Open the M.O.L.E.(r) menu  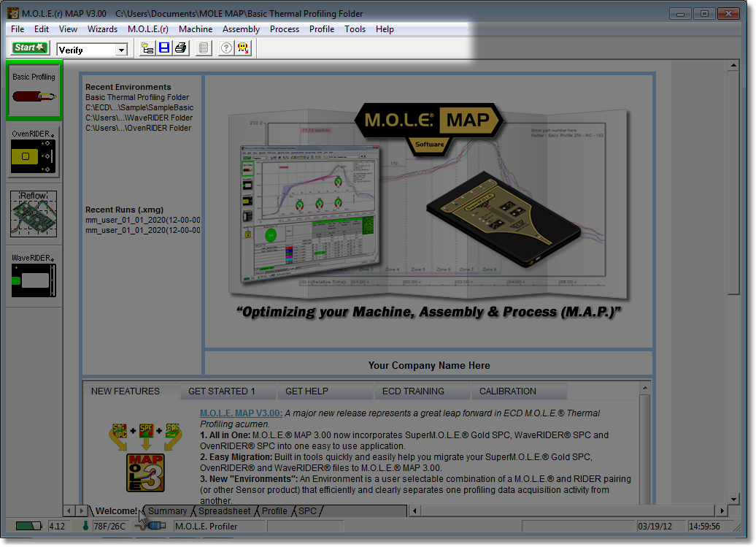pyautogui.click(x=148, y=29)
